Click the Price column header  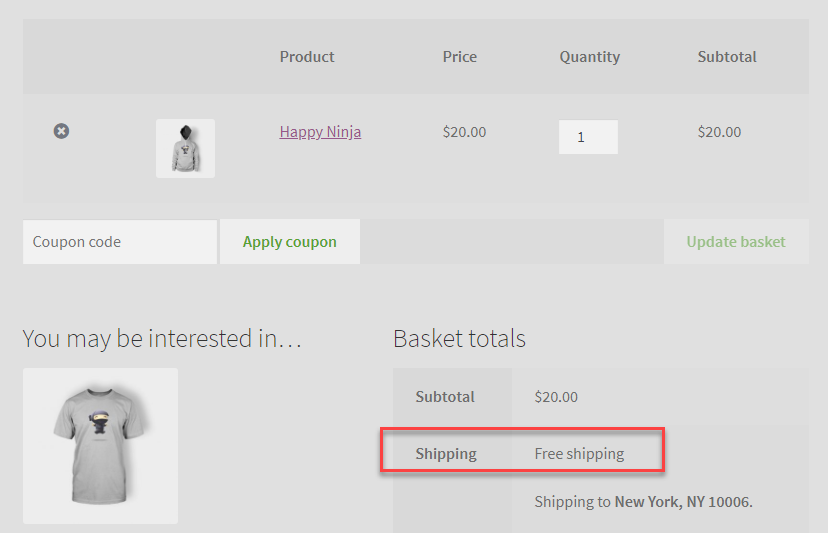click(x=459, y=57)
